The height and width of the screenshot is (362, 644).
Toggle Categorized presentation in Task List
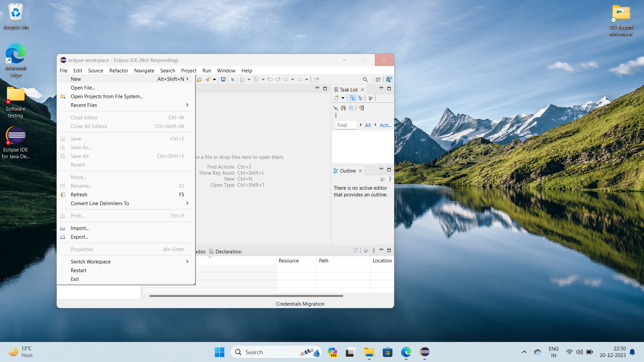point(353,98)
